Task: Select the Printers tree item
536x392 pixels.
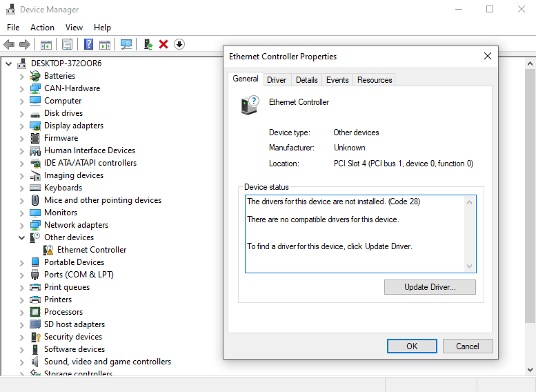Action: (x=58, y=300)
